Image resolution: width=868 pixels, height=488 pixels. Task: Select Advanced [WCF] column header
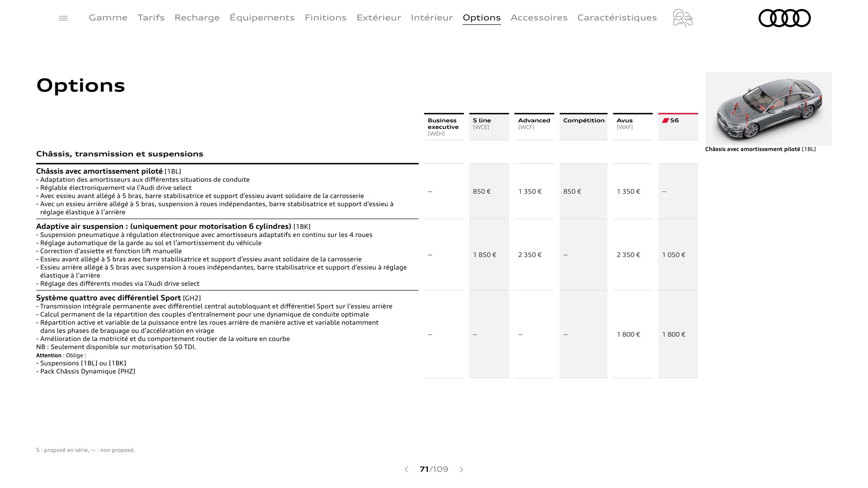point(534,127)
